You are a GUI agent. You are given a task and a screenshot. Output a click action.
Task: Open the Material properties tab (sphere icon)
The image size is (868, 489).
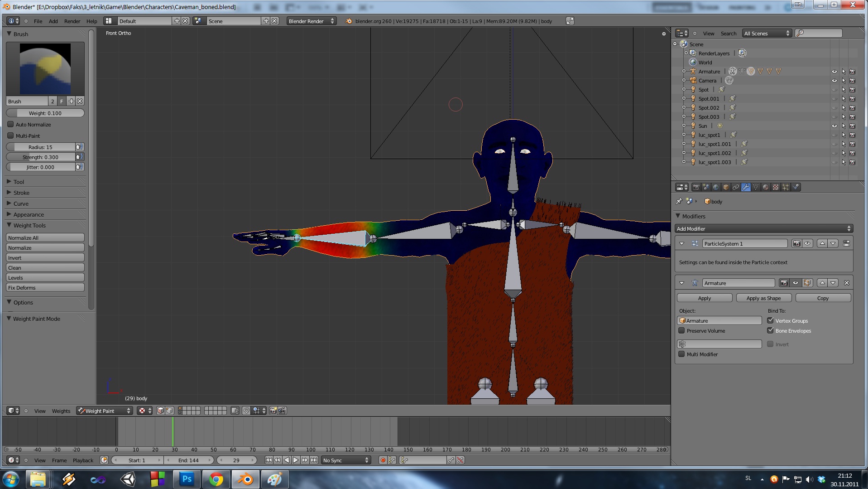[x=766, y=187]
